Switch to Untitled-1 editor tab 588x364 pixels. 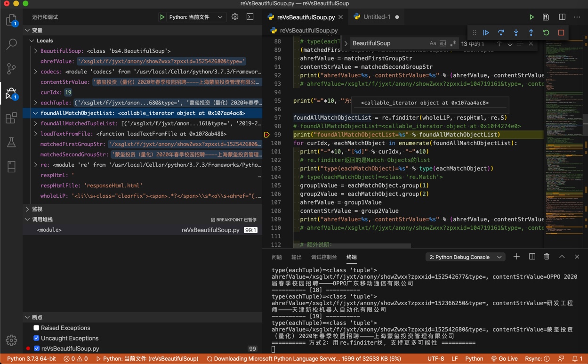pos(377,17)
